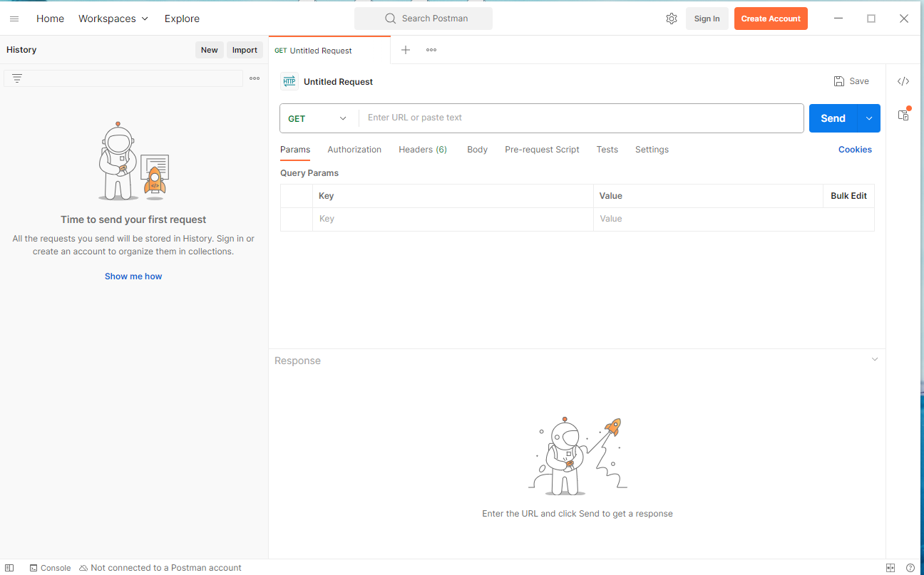Click the search magnifier icon

click(391, 19)
